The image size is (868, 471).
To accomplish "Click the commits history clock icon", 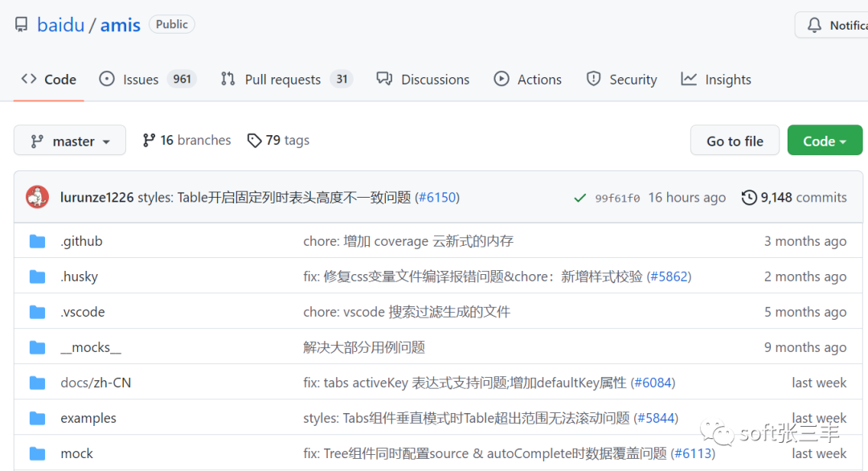I will tap(749, 198).
